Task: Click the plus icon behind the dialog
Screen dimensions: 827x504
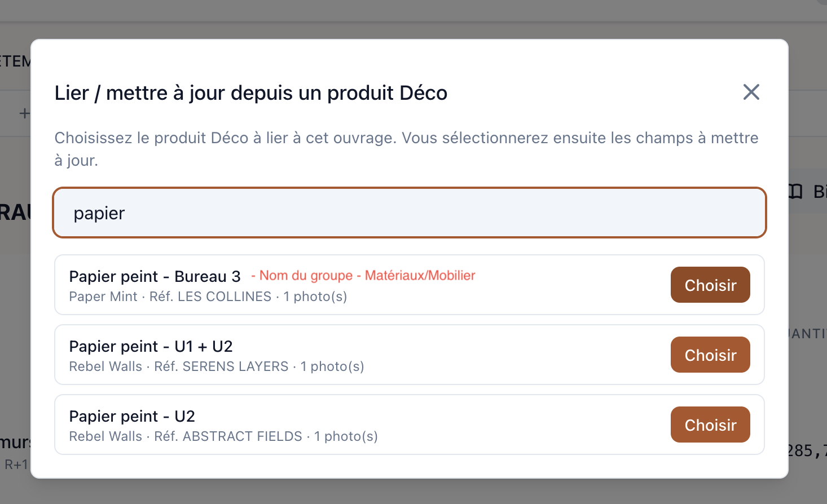Action: point(24,113)
